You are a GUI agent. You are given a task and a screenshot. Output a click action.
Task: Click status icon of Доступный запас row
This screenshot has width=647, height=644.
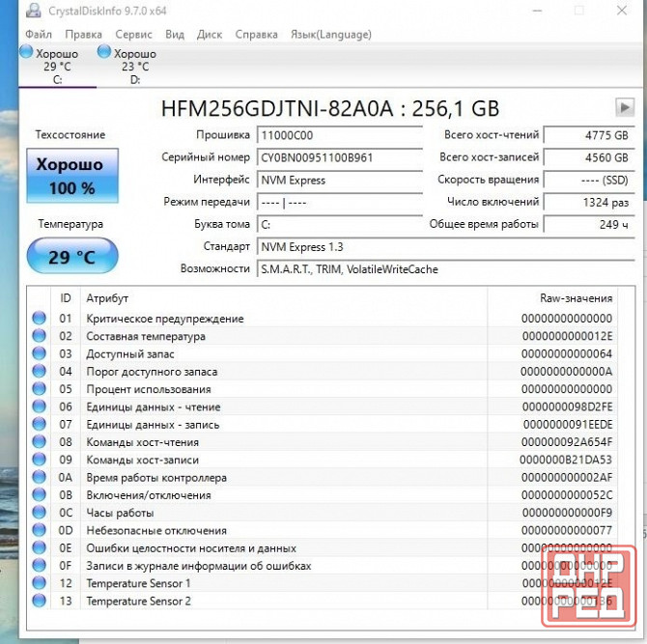40,353
